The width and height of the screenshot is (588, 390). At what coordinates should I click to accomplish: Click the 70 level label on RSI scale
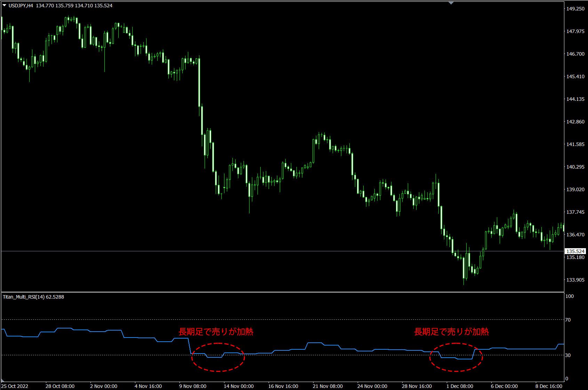(568, 320)
